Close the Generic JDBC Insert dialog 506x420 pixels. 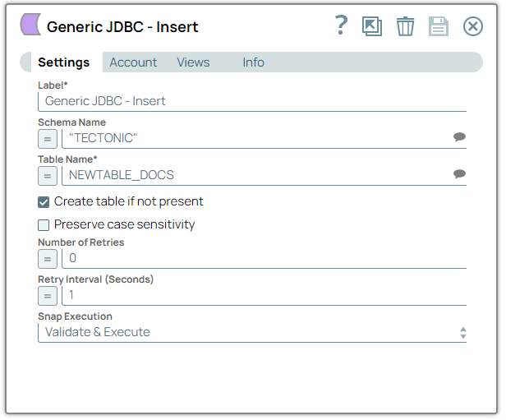(473, 26)
